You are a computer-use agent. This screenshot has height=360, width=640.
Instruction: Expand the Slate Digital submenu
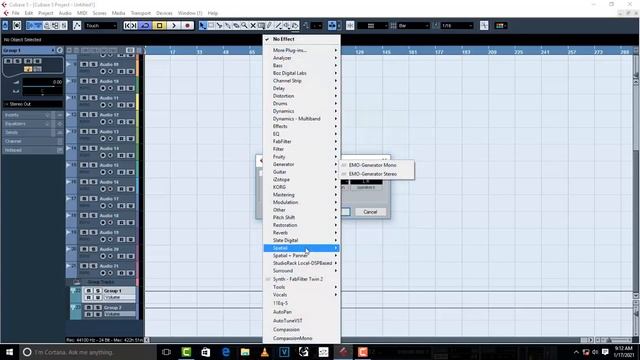pyautogui.click(x=302, y=240)
